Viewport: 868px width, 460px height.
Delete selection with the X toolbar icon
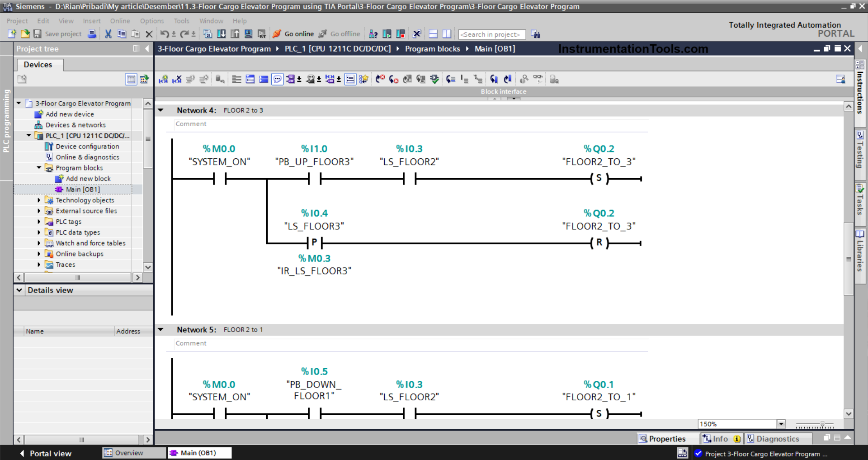(x=149, y=34)
